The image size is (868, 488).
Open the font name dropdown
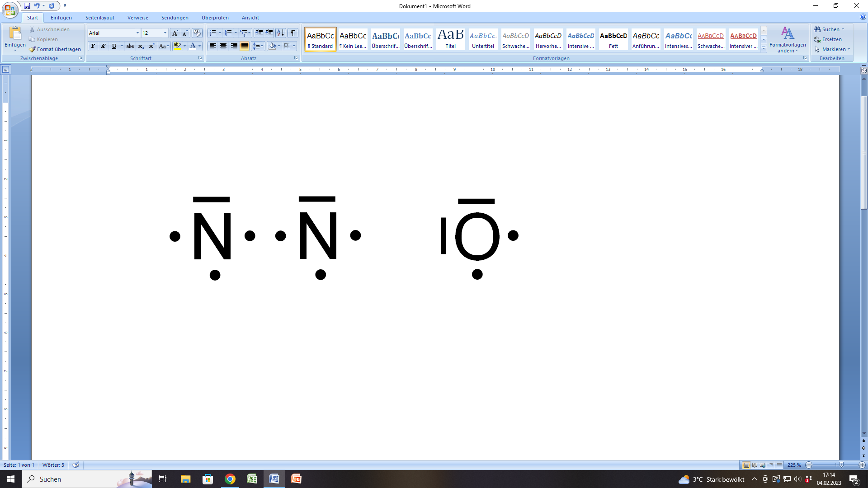[137, 33]
